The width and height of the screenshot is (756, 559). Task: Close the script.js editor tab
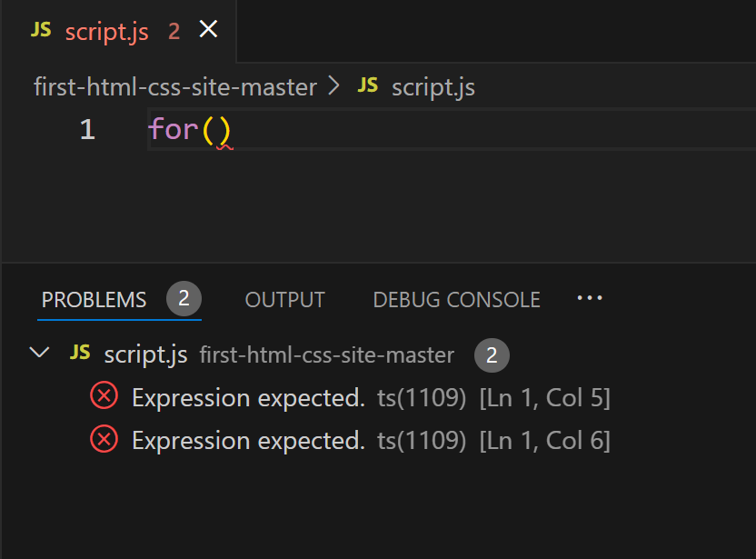(208, 29)
